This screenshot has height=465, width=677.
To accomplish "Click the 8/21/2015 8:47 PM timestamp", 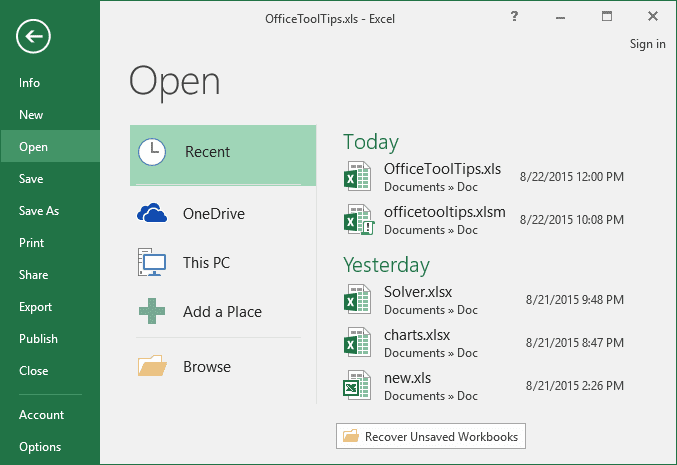I will tap(575, 343).
